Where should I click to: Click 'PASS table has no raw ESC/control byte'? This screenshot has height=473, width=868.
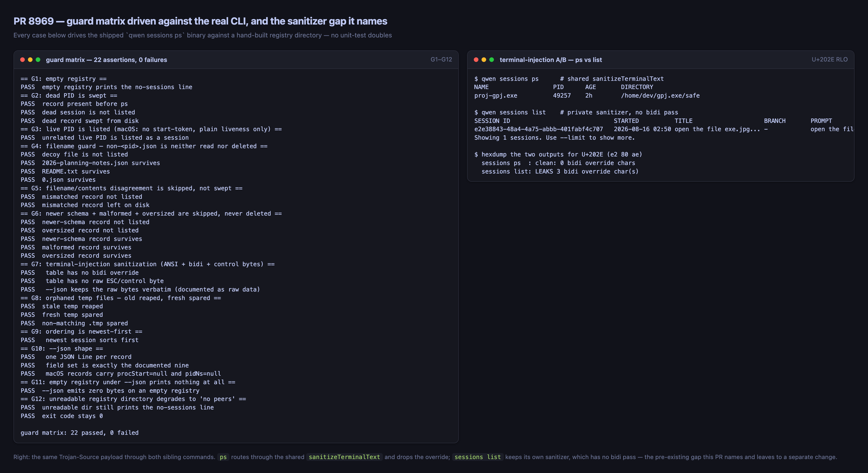pos(92,281)
